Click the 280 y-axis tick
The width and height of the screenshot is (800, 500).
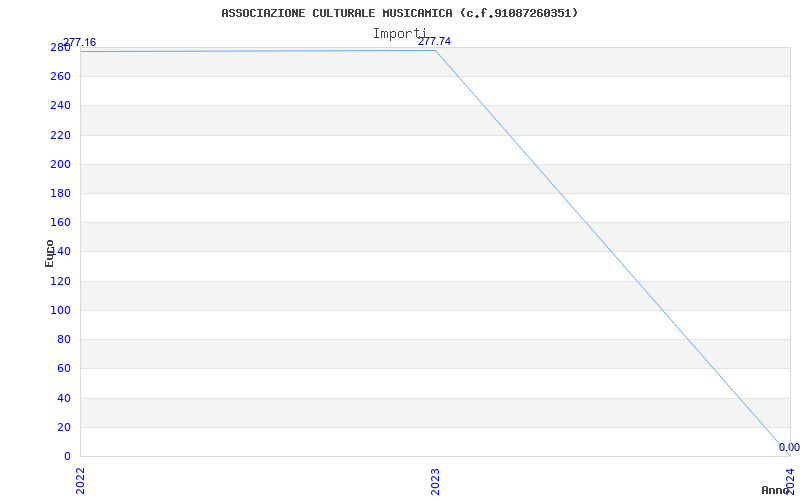tap(60, 47)
